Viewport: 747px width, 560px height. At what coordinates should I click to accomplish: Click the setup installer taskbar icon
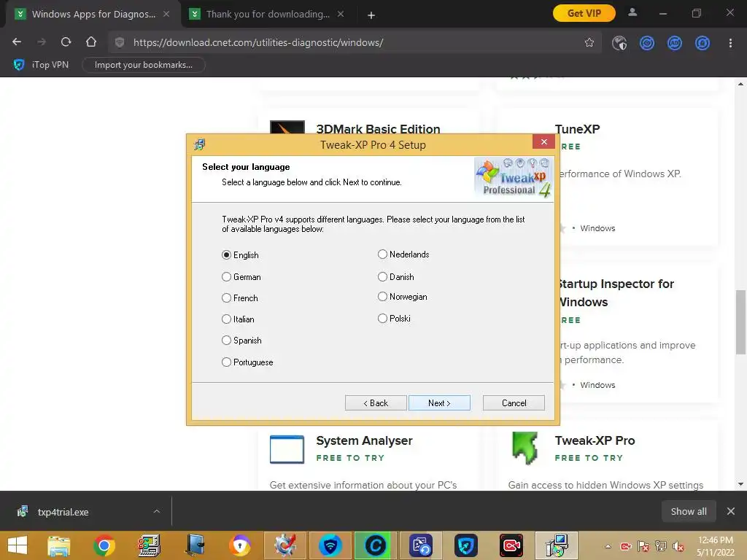[557, 545]
